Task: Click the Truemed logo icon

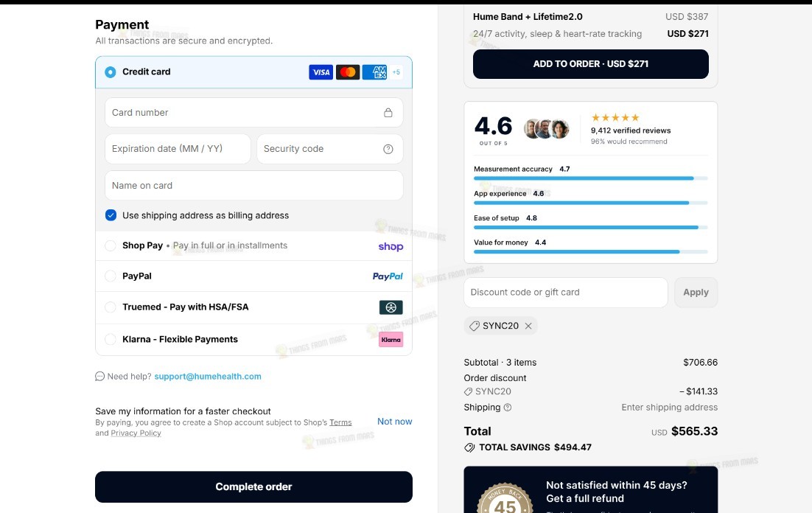Action: 391,307
